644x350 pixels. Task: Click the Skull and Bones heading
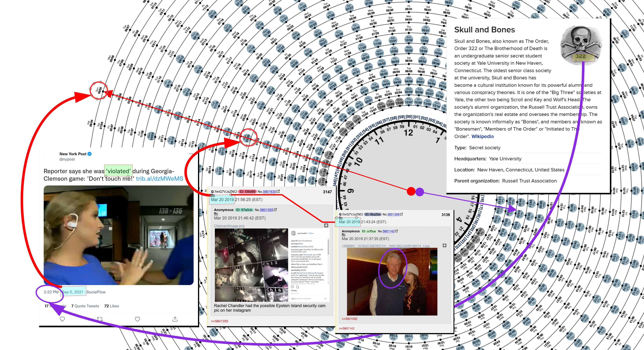(484, 30)
